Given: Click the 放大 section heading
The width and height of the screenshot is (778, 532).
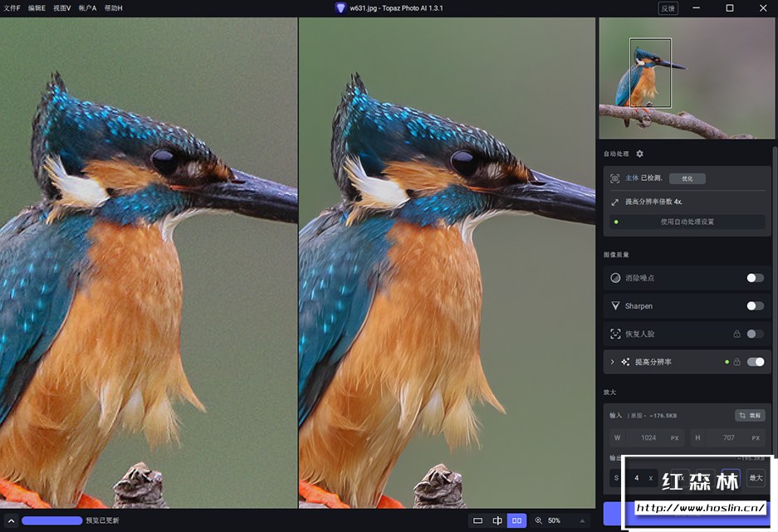Looking at the screenshot, I should [609, 393].
